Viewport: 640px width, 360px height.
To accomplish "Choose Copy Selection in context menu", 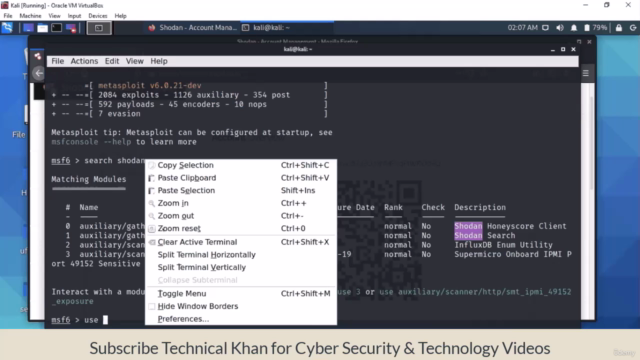I will (x=241, y=165).
